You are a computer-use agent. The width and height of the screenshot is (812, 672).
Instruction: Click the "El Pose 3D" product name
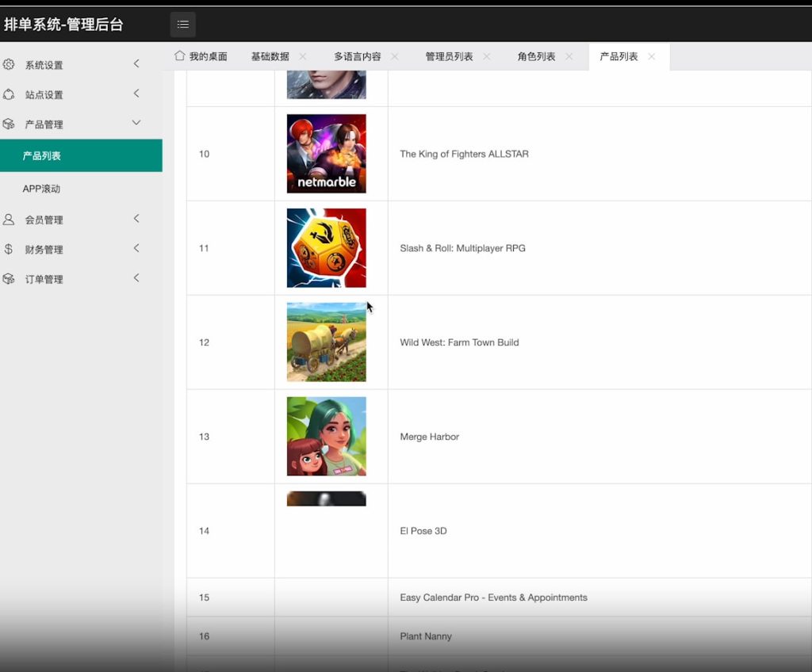tap(423, 531)
